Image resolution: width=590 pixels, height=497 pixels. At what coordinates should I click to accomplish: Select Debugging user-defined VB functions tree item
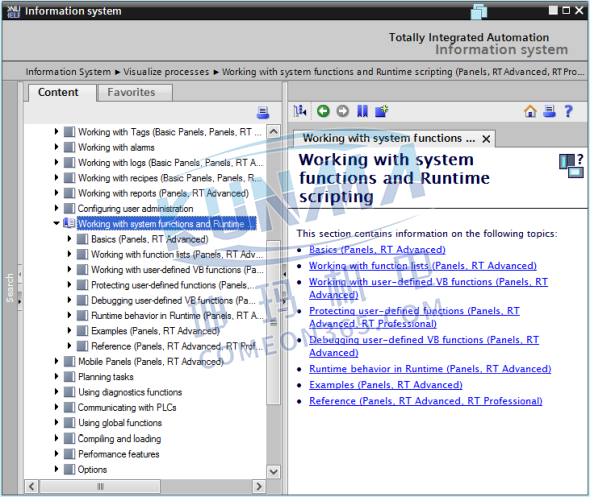coord(173,300)
